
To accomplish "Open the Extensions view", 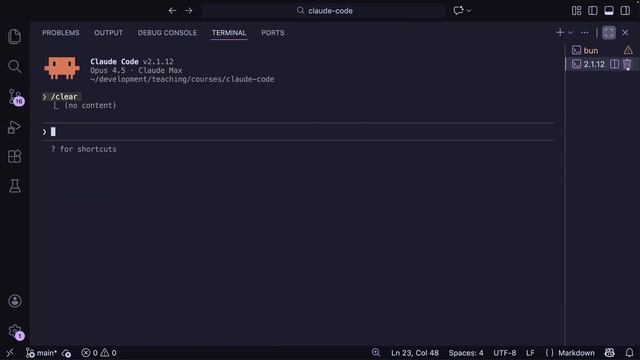I will [15, 157].
